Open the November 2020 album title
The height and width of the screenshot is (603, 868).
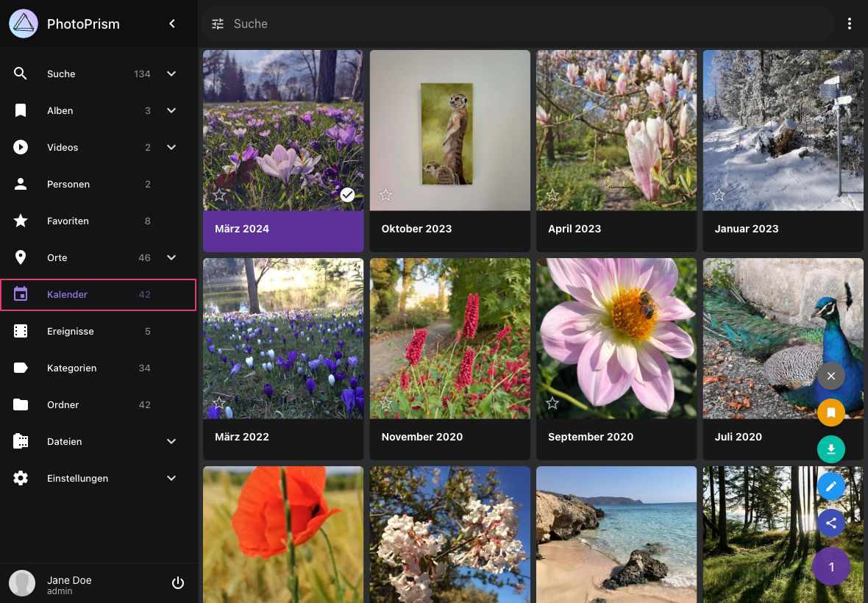(421, 437)
